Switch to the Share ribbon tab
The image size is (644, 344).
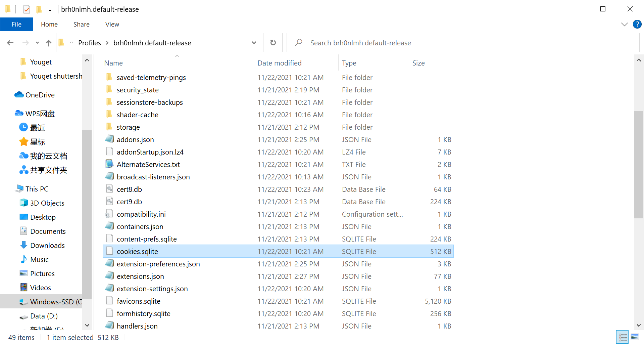pyautogui.click(x=82, y=24)
